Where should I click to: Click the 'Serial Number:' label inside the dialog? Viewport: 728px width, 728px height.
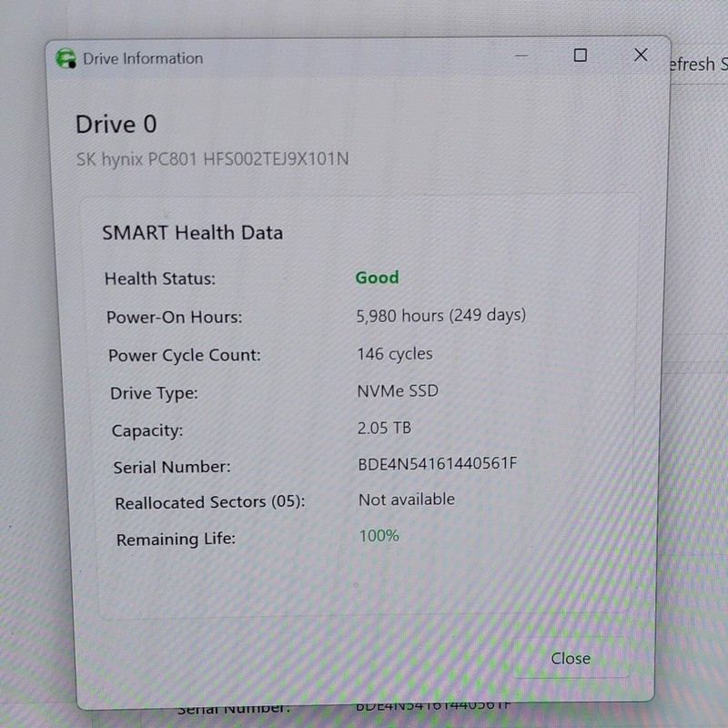[172, 467]
